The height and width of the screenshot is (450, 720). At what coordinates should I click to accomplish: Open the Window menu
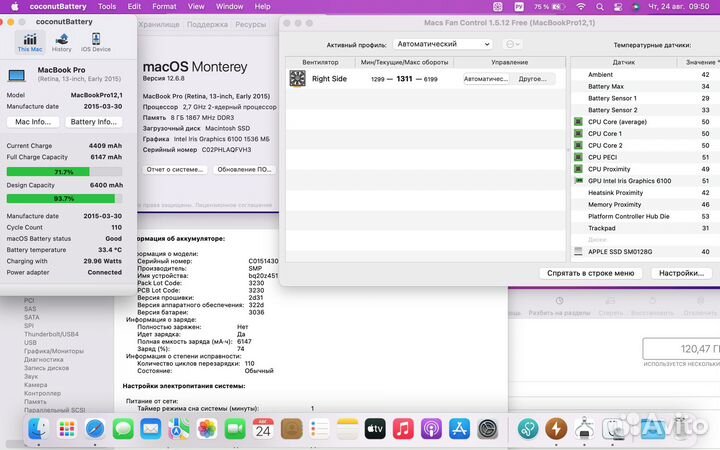click(230, 6)
